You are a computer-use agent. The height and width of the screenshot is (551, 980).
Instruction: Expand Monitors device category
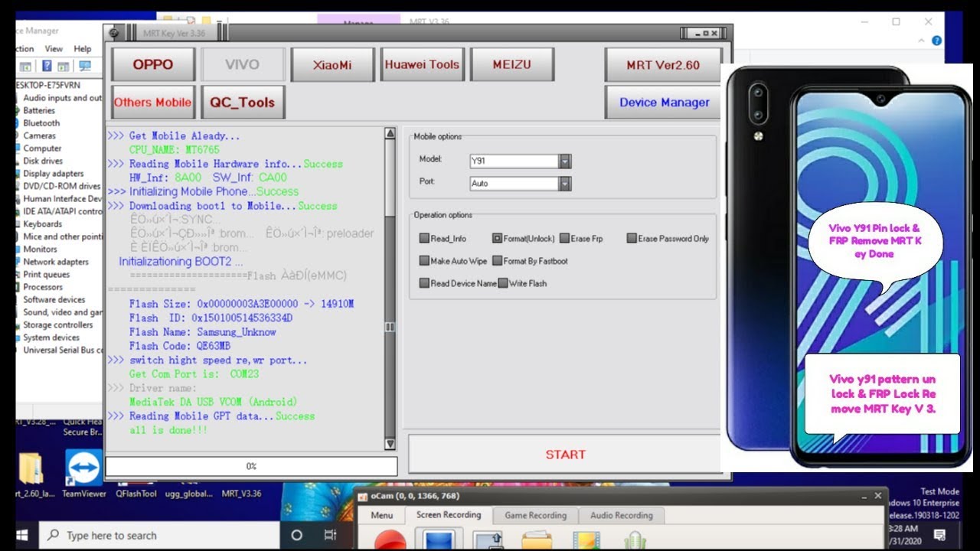[x=40, y=249]
